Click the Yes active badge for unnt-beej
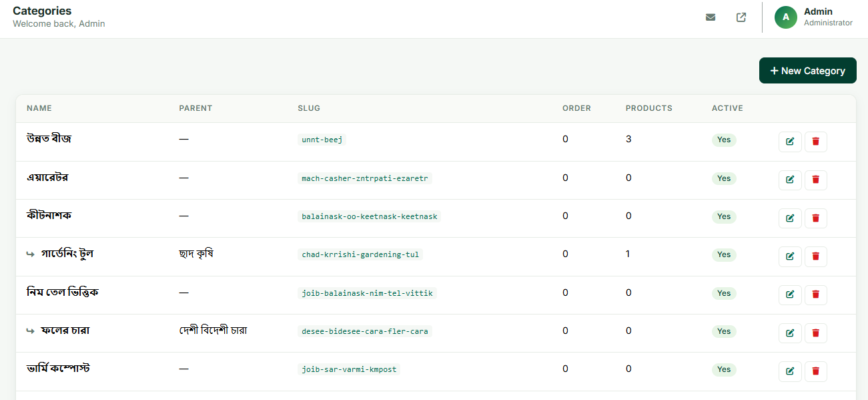The width and height of the screenshot is (868, 400). coord(724,140)
